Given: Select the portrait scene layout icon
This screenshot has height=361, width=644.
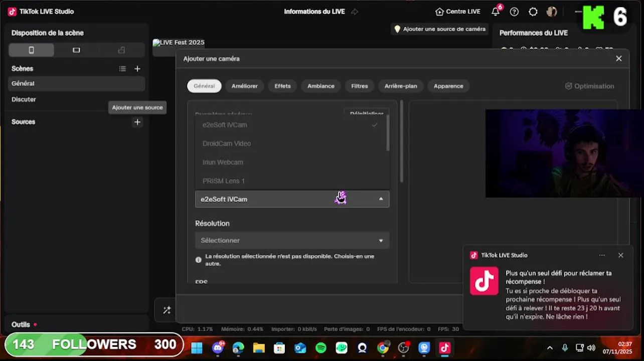Looking at the screenshot, I should 31,50.
